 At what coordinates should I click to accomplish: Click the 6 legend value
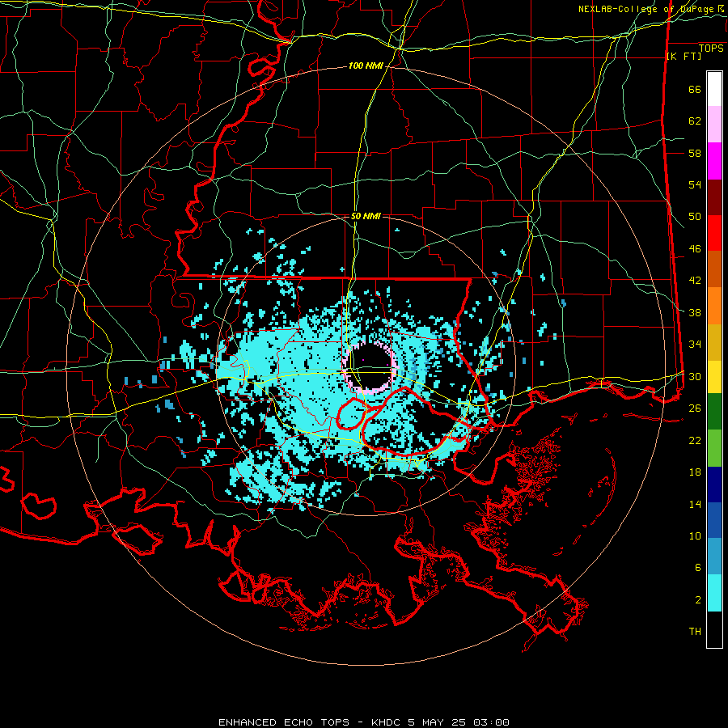coord(698,567)
